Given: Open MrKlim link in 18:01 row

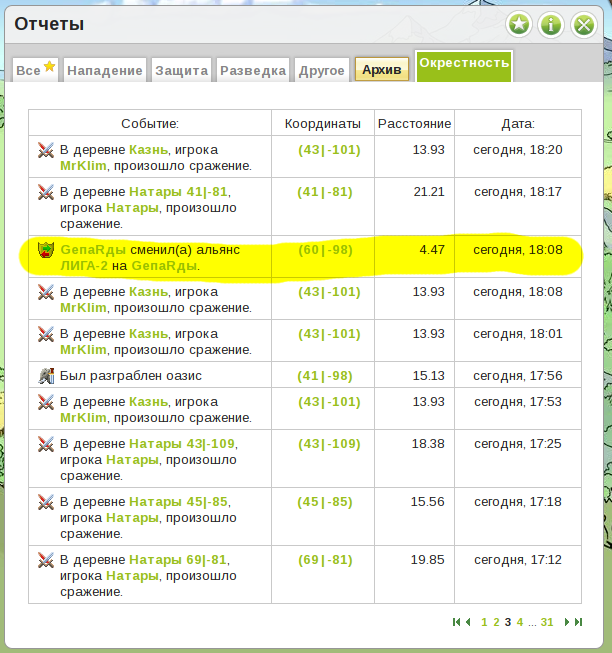Looking at the screenshot, I should [x=83, y=350].
